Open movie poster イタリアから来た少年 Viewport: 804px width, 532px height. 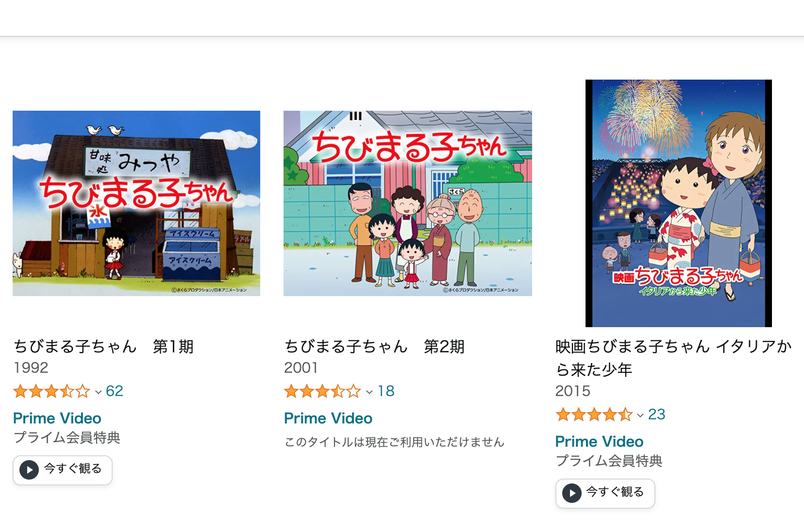pyautogui.click(x=679, y=203)
